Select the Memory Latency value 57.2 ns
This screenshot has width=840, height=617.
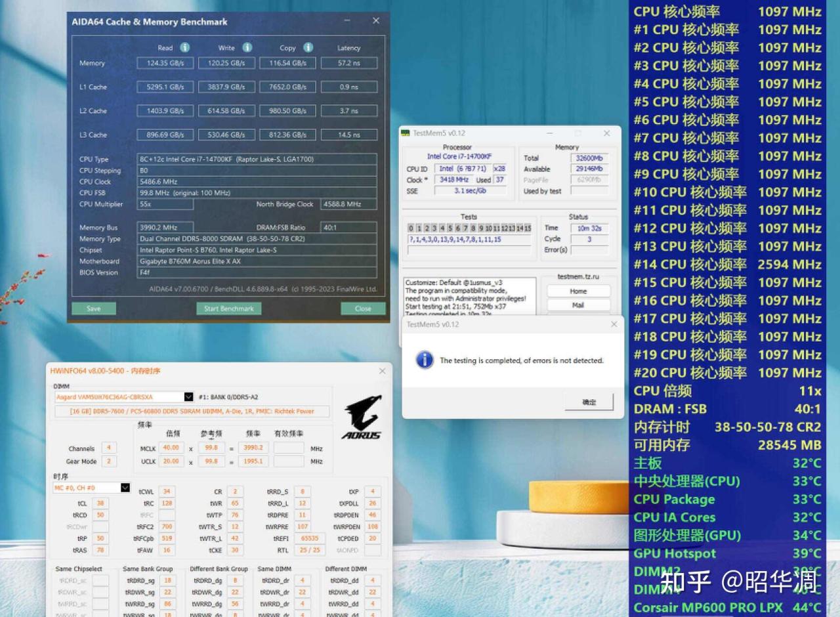(x=349, y=63)
